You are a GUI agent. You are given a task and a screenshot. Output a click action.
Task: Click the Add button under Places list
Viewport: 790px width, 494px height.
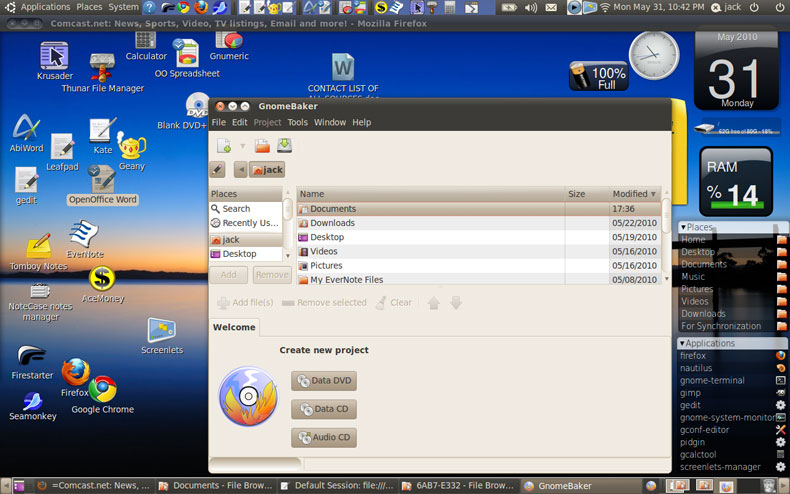coord(228,275)
